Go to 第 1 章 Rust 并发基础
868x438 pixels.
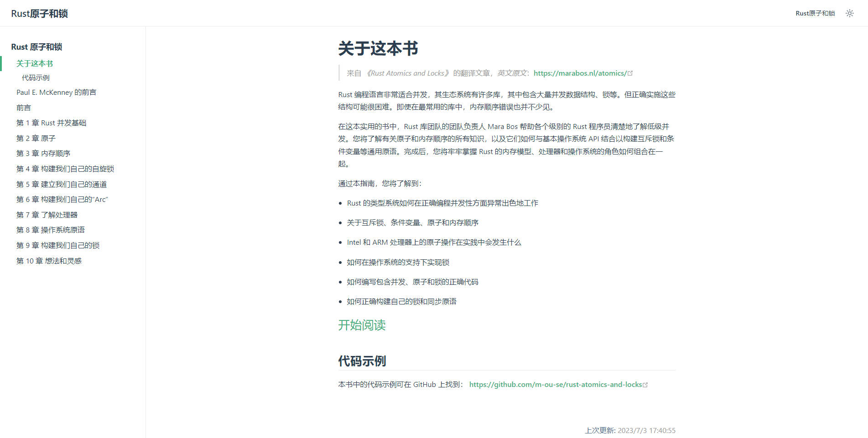(52, 123)
